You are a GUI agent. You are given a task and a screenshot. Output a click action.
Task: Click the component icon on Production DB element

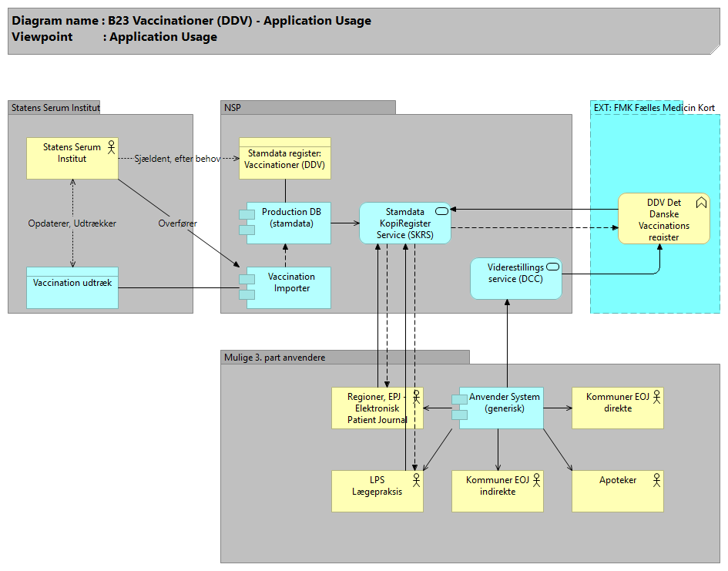coord(247,221)
